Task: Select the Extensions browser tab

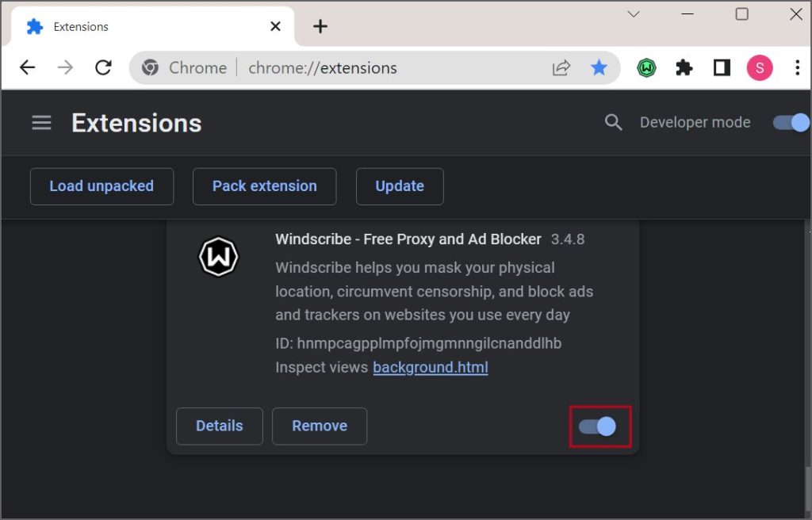Action: pyautogui.click(x=143, y=27)
